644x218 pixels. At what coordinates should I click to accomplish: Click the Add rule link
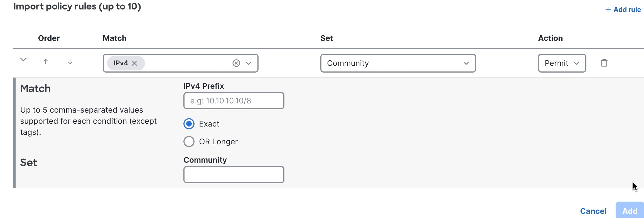(x=623, y=10)
